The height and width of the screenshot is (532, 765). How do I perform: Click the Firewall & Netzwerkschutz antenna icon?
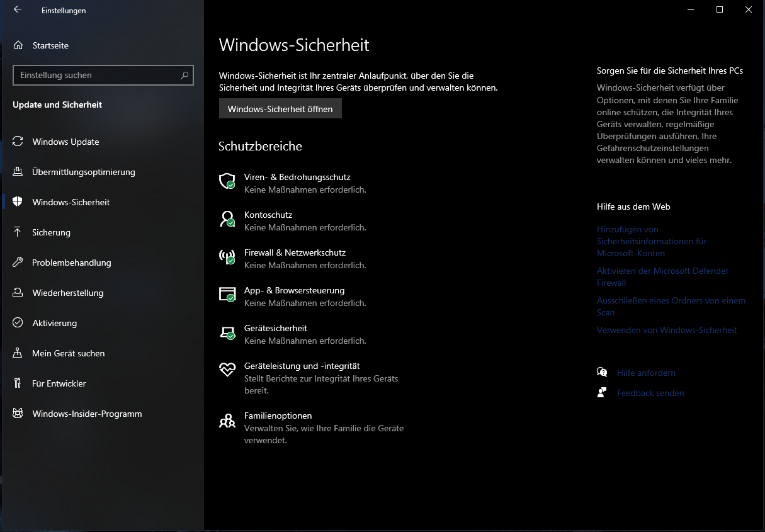[x=227, y=257]
